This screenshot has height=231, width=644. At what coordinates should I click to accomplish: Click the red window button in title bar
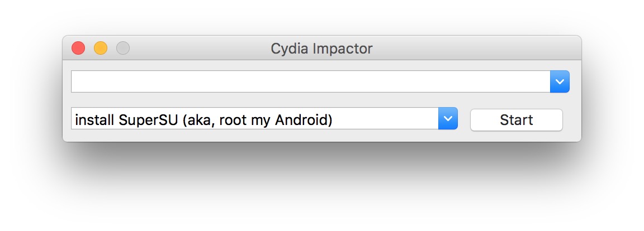pos(78,49)
